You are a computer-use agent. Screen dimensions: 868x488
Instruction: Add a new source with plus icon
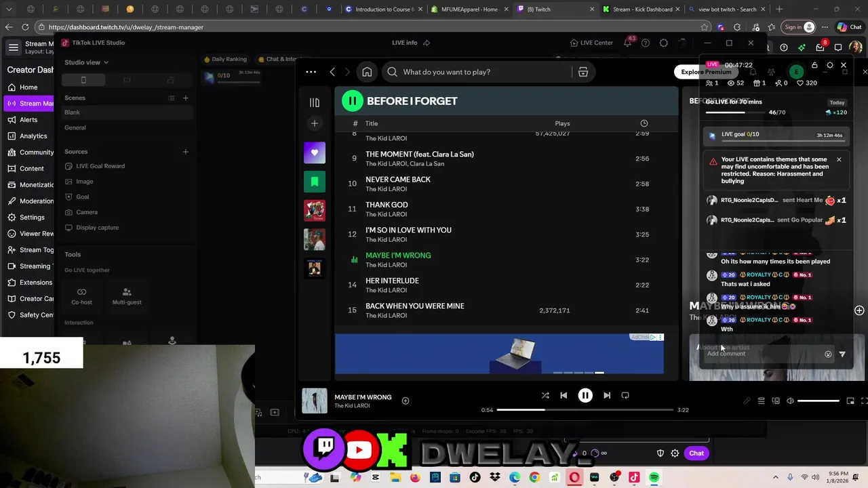tap(185, 152)
